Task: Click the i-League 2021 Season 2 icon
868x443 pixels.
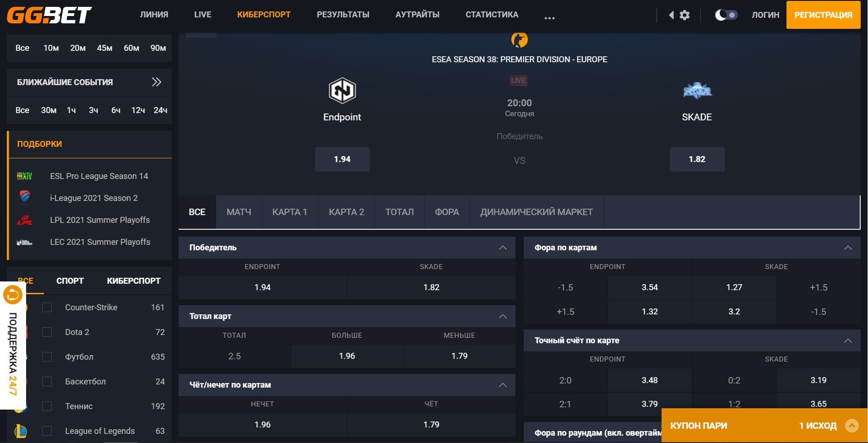Action: (x=25, y=198)
